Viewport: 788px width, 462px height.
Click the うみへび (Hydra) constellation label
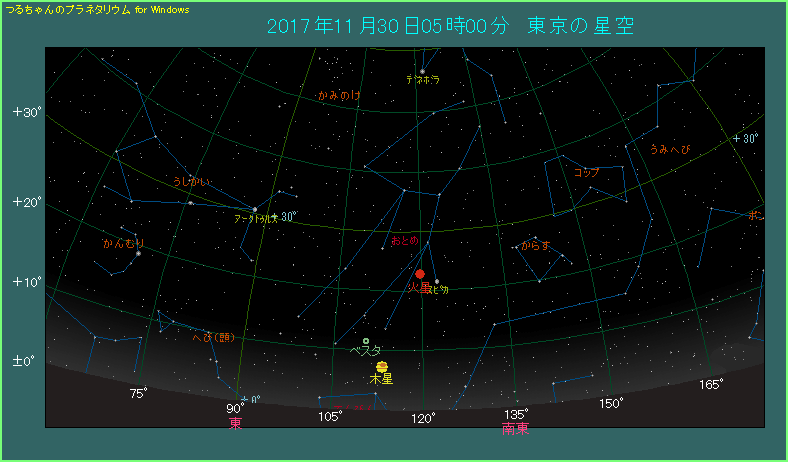click(x=669, y=149)
